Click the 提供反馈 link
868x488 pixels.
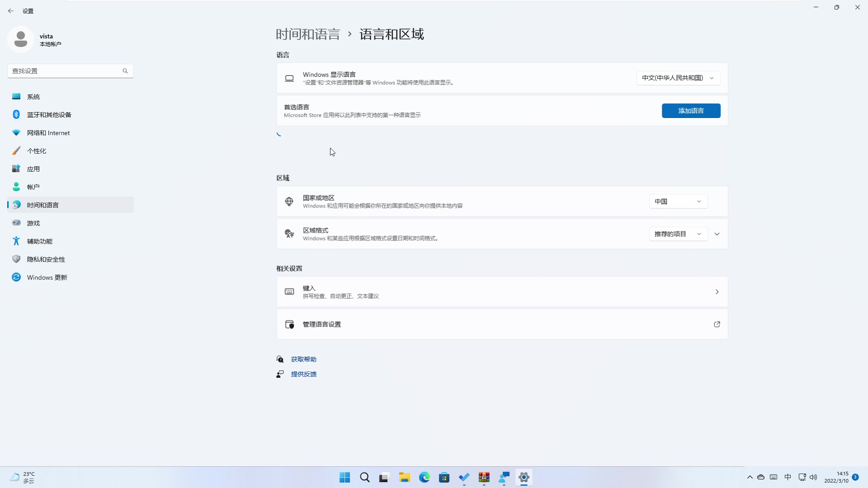click(304, 374)
